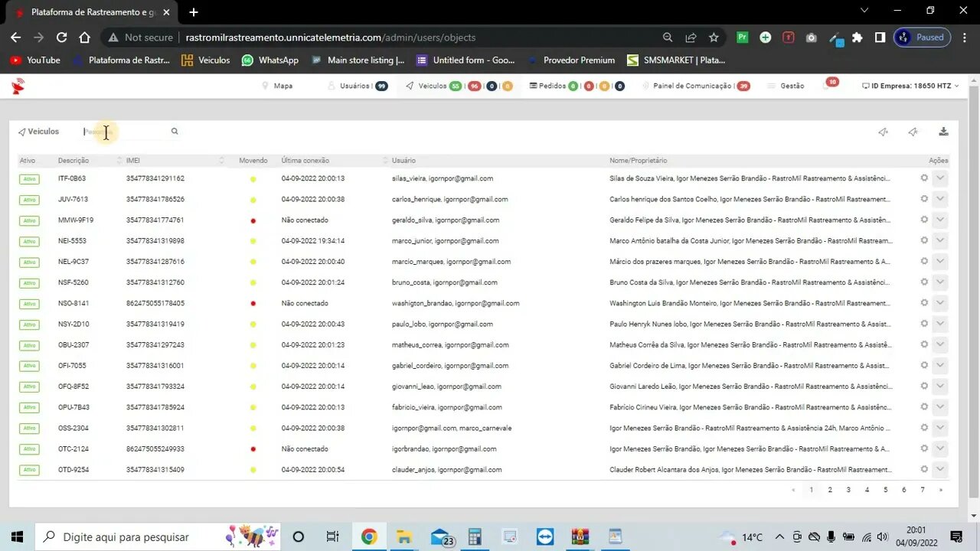
Task: Open the Chrome extensions puzzle icon
Action: [857, 37]
